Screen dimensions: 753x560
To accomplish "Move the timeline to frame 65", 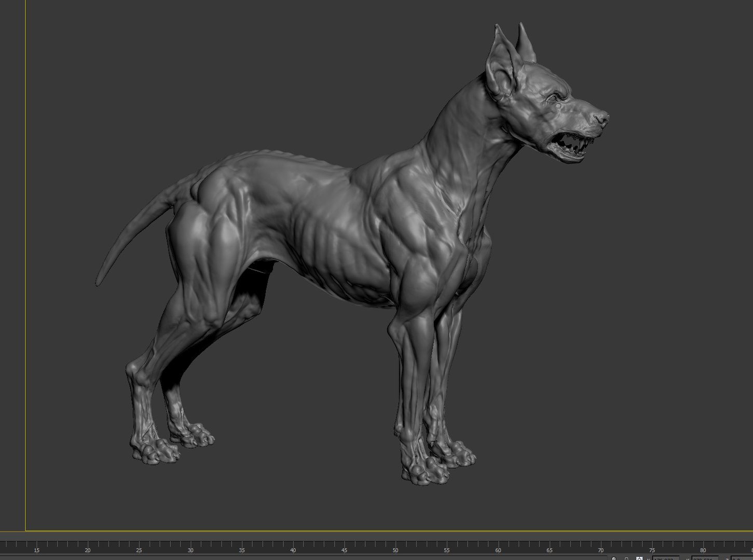I will coord(550,550).
